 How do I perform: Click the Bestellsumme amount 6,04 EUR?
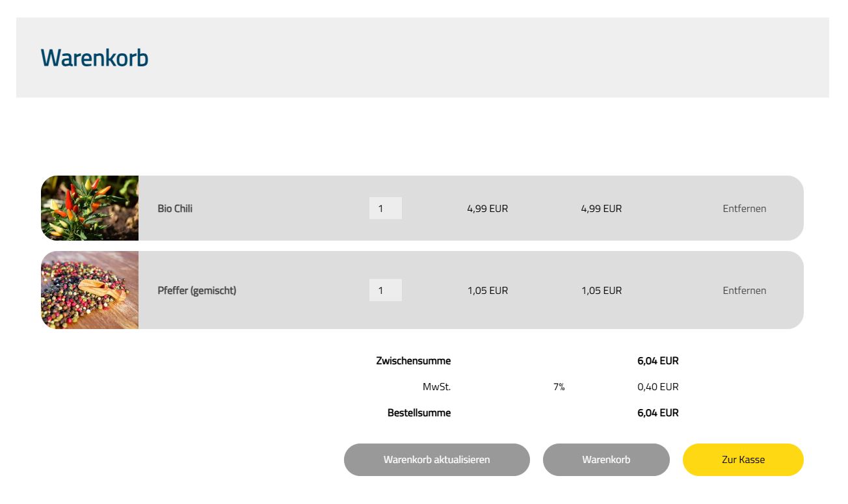(x=657, y=413)
